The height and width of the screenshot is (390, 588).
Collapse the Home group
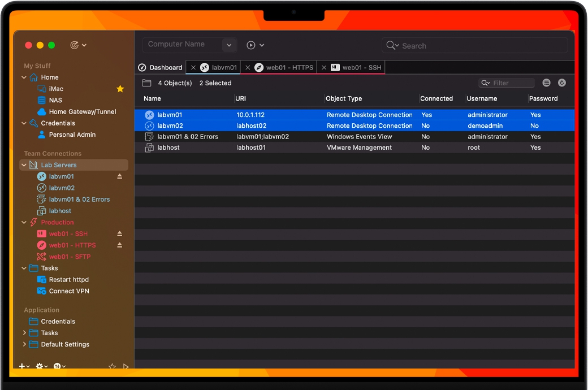[x=24, y=77]
